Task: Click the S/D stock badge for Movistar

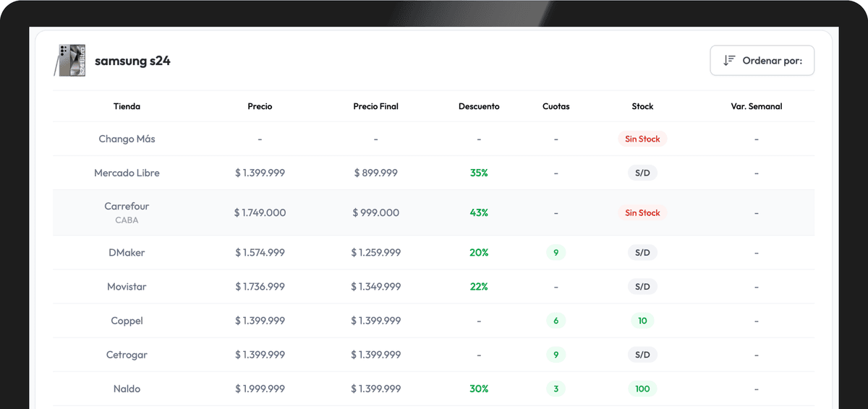Action: 642,287
